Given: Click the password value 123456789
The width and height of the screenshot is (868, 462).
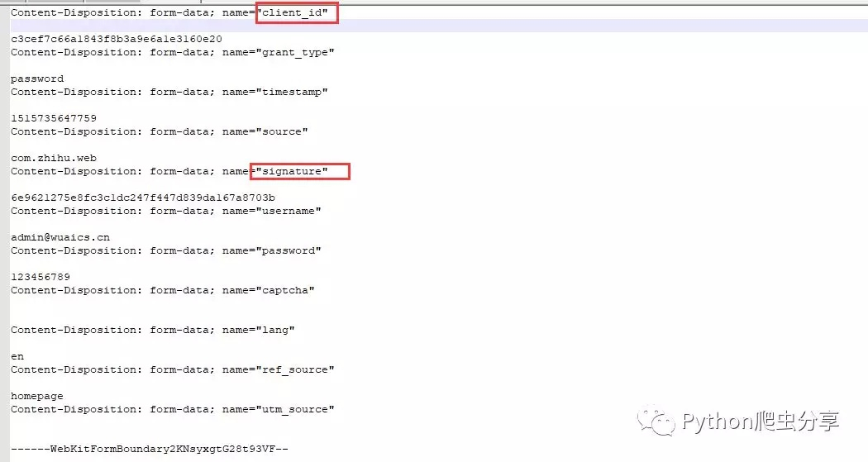Looking at the screenshot, I should (41, 278).
